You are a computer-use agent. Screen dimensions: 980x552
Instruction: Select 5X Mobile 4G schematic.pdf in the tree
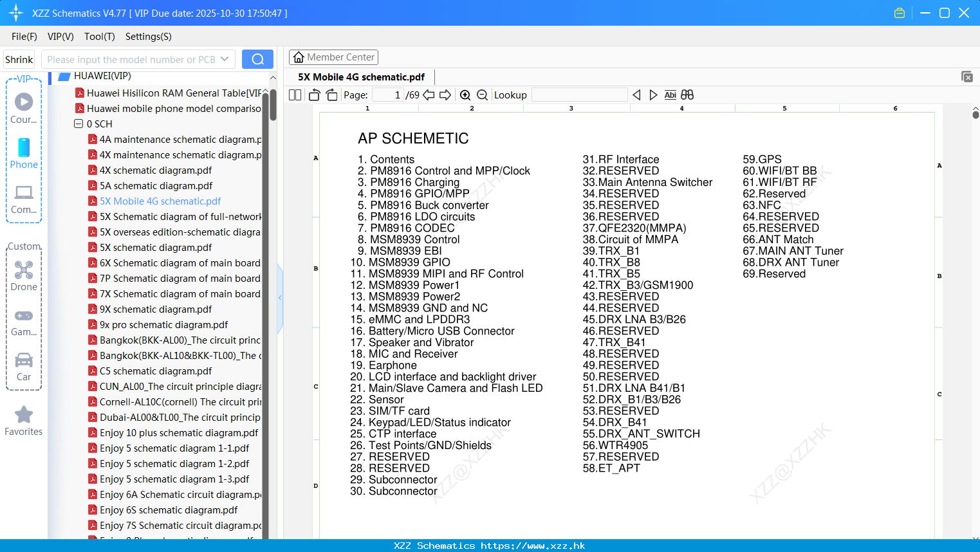160,201
